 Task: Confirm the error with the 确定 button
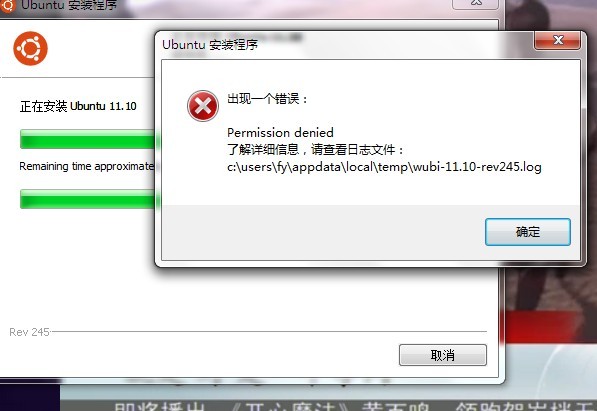tap(528, 232)
